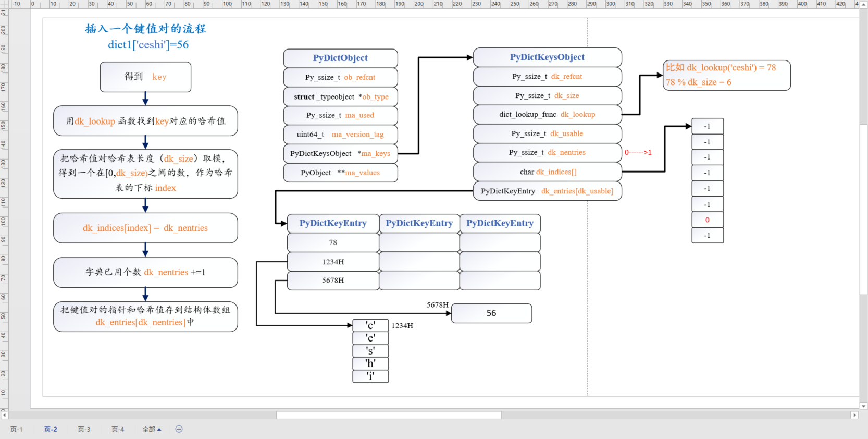Viewport: 868px width, 439px height.
Task: Select the dk_lookup hash flowchart step
Action: [x=145, y=121]
